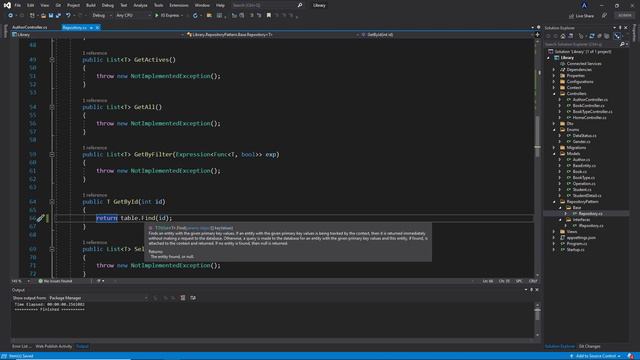
Task: Click the Save file icon in toolbar
Action: click(51, 16)
